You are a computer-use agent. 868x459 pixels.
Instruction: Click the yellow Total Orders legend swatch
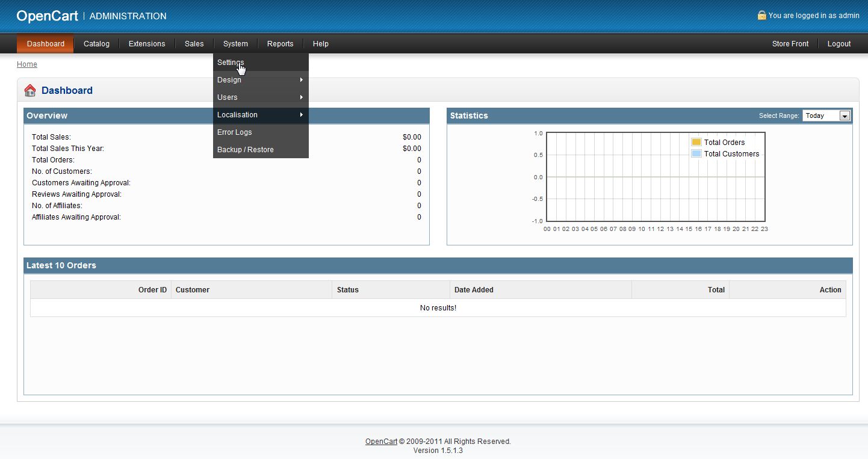696,143
